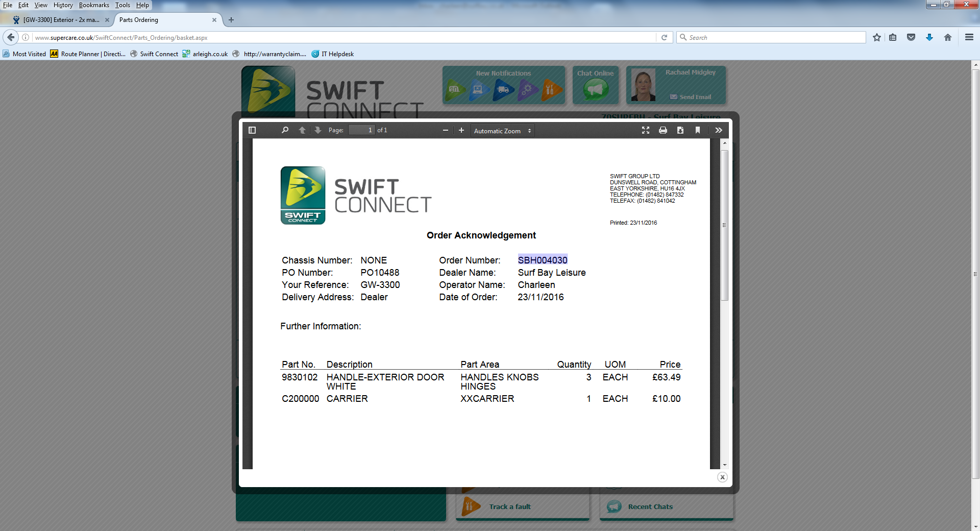Download the PDF document
Viewport: 980px width, 531px height.
pos(680,130)
